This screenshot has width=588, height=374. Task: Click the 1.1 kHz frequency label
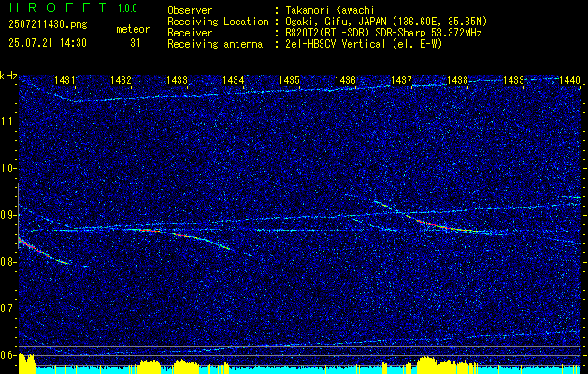coord(7,122)
